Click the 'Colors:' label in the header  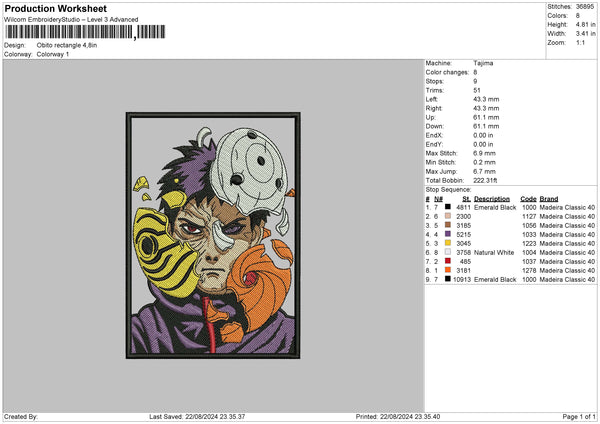557,16
